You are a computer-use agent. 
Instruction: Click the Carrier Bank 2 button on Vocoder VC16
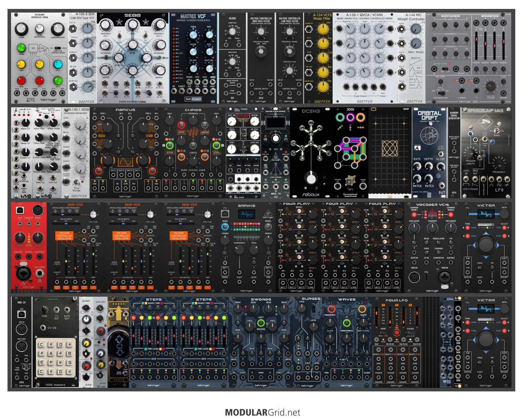click(451, 215)
